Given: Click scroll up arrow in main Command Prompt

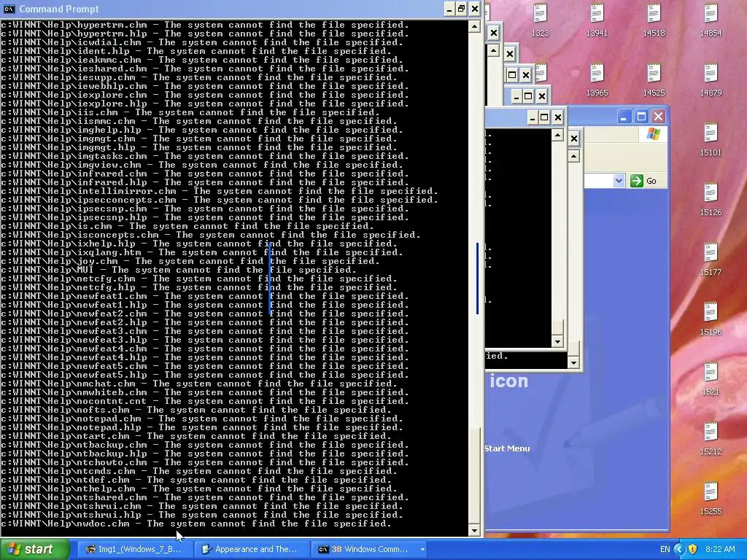Looking at the screenshot, I should click(474, 26).
